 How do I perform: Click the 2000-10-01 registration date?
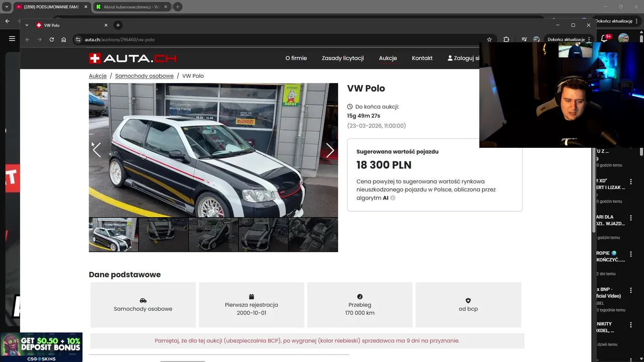coord(252,313)
